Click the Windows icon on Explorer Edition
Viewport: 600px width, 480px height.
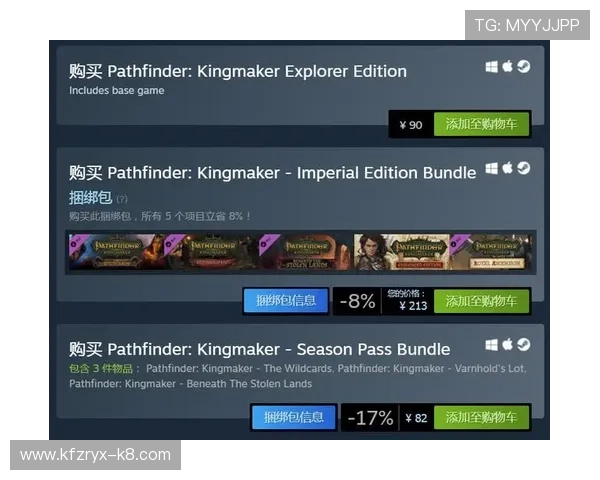[491, 67]
